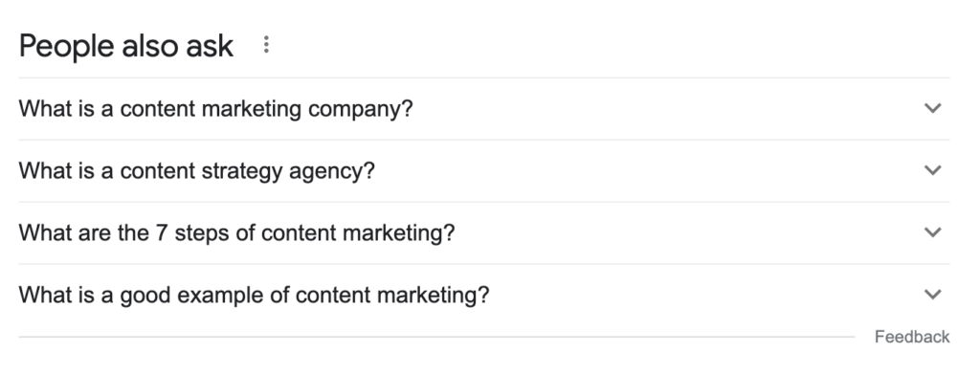Select "What is a good example of content marketing?"
Image resolution: width=980 pixels, height=374 pixels.
[254, 295]
